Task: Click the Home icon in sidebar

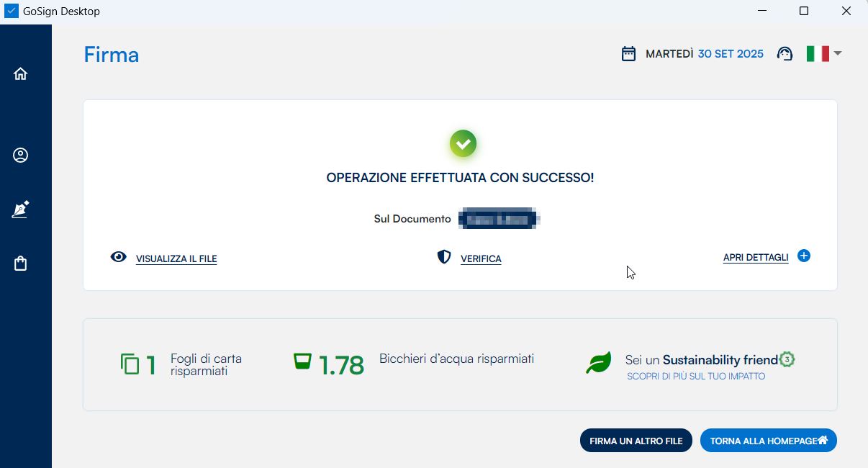Action: pos(21,73)
